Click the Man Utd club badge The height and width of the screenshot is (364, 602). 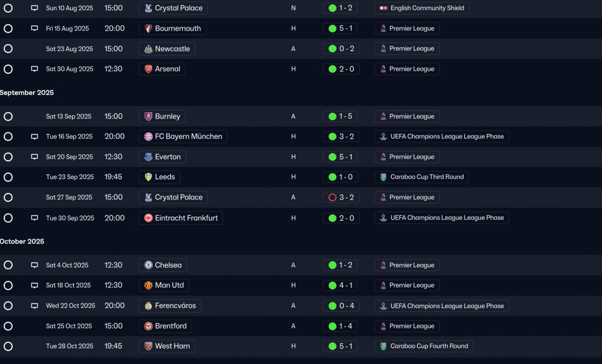(148, 285)
